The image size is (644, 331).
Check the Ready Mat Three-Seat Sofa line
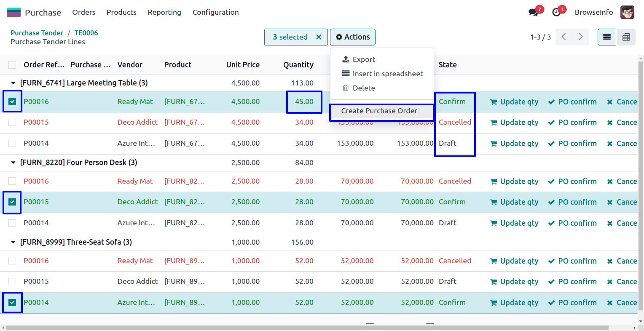pyautogui.click(x=12, y=261)
